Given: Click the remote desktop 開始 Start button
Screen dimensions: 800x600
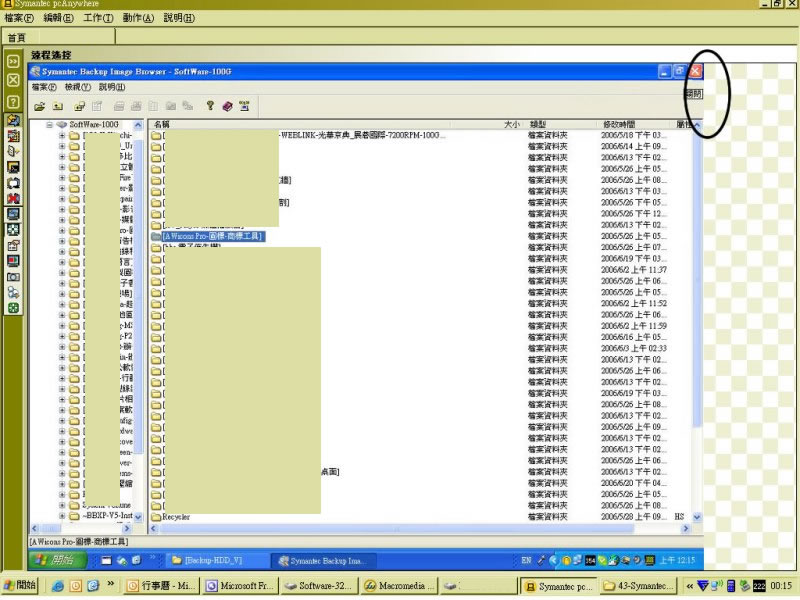Looking at the screenshot, I should [x=57, y=560].
